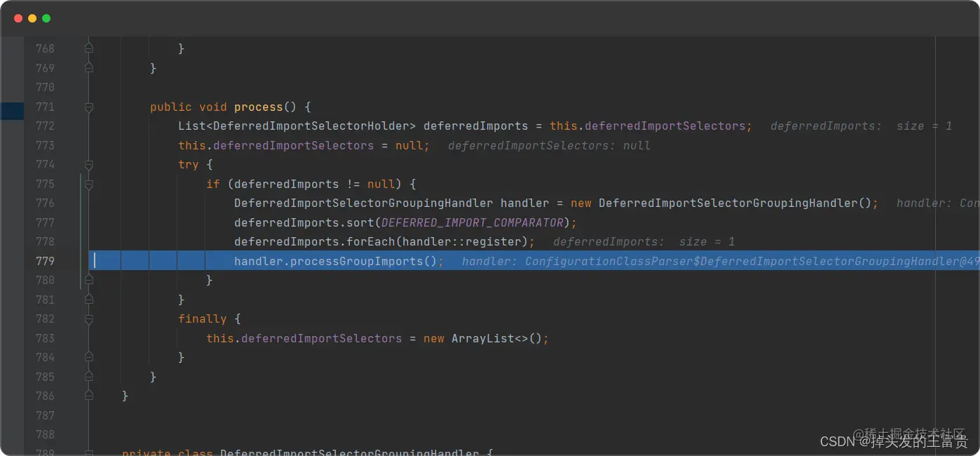Click 'ArrayList<>' on line 783
The image size is (980, 456).
[490, 338]
